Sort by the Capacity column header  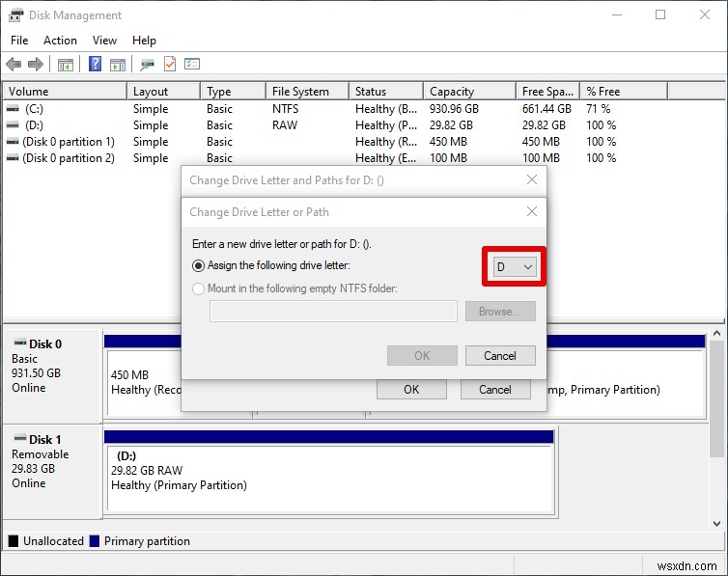coord(470,91)
